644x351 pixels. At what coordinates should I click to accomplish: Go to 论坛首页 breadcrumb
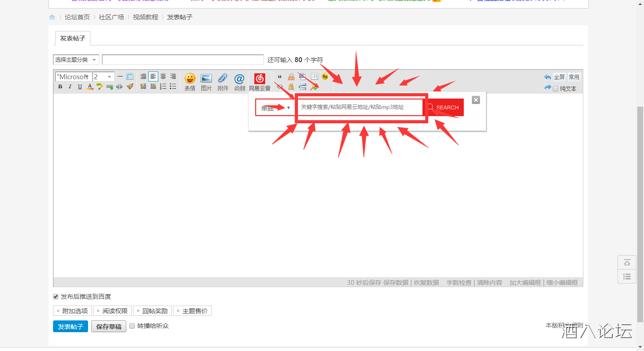tap(77, 17)
